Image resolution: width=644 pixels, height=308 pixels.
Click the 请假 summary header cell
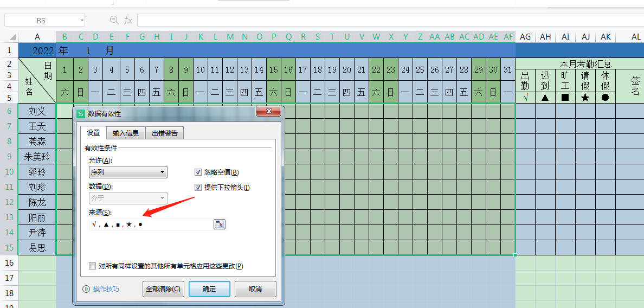pyautogui.click(x=585, y=80)
